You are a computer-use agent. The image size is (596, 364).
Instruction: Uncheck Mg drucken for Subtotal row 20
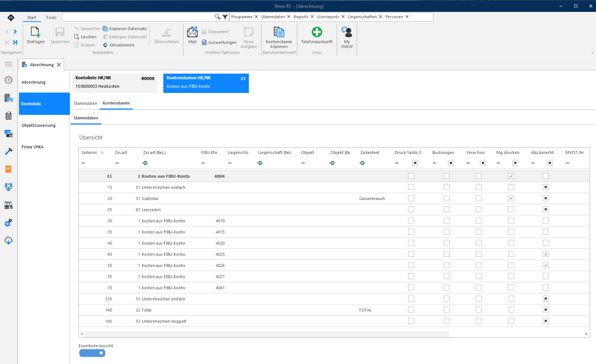[511, 198]
